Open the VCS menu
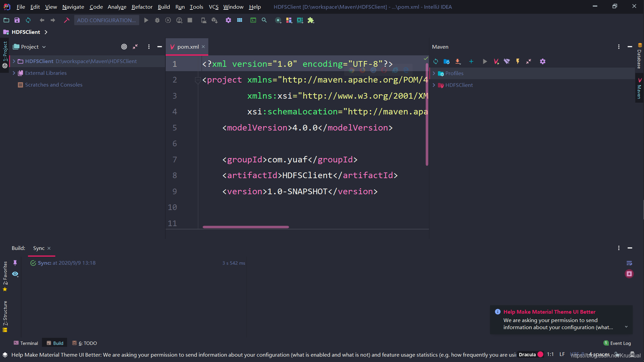 click(x=214, y=7)
